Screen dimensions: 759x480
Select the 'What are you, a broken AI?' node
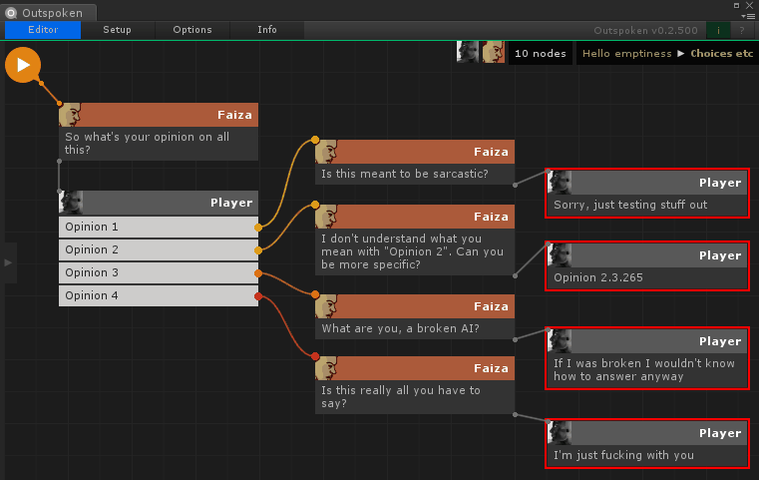click(415, 316)
